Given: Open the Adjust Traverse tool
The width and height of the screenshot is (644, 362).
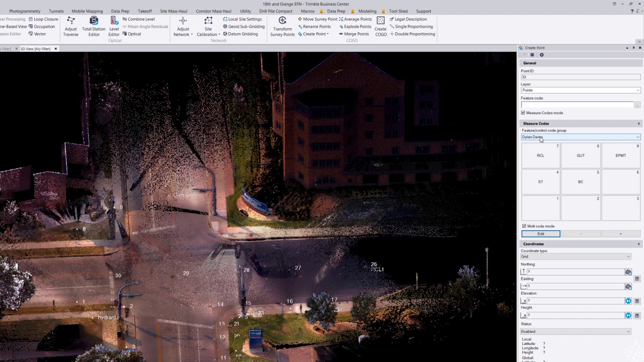Looking at the screenshot, I should (70, 26).
